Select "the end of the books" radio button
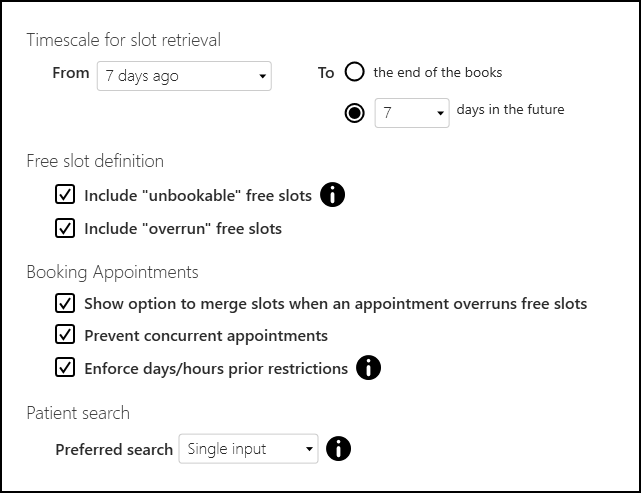Image resolution: width=641 pixels, height=493 pixels. click(x=354, y=72)
